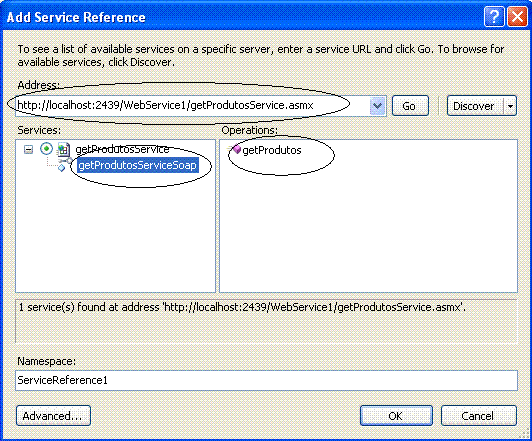532x441 pixels.
Task: Cancel adding the service reference
Action: tap(479, 416)
